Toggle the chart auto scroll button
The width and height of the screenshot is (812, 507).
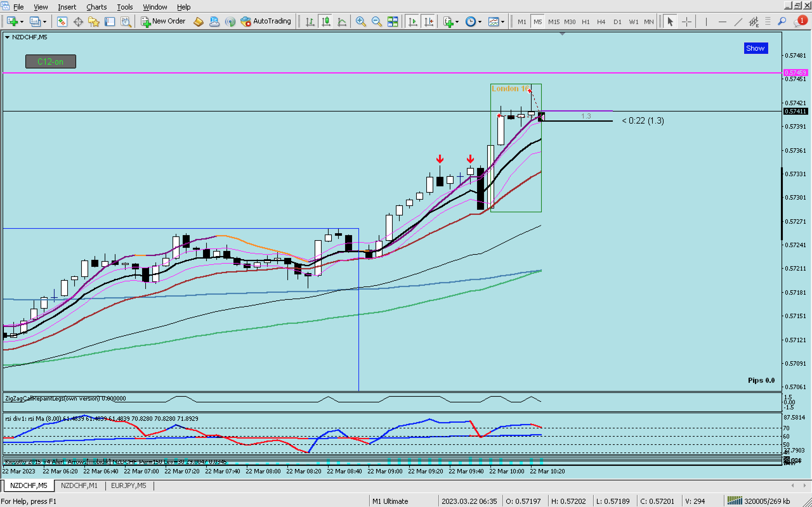[x=413, y=22]
